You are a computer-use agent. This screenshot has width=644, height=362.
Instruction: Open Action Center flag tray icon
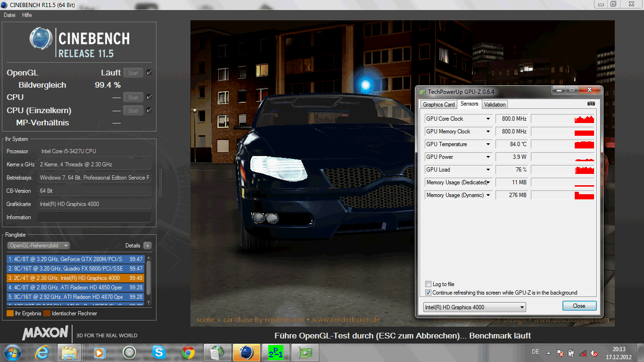(x=560, y=353)
